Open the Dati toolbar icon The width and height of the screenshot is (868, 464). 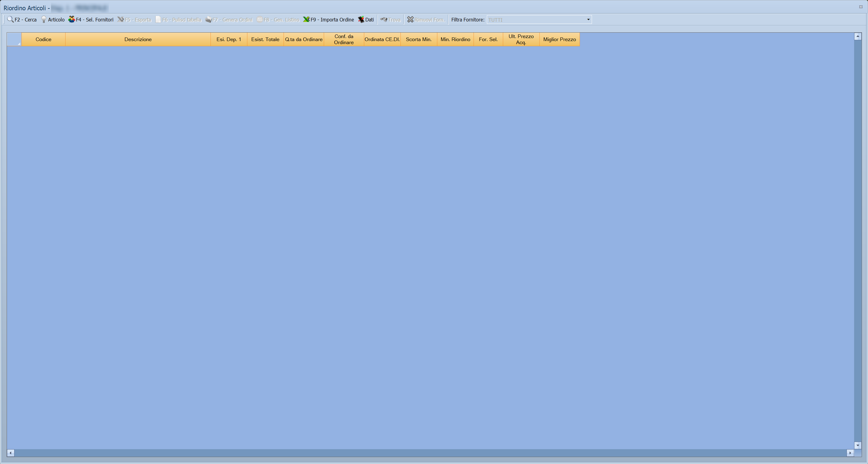click(361, 20)
